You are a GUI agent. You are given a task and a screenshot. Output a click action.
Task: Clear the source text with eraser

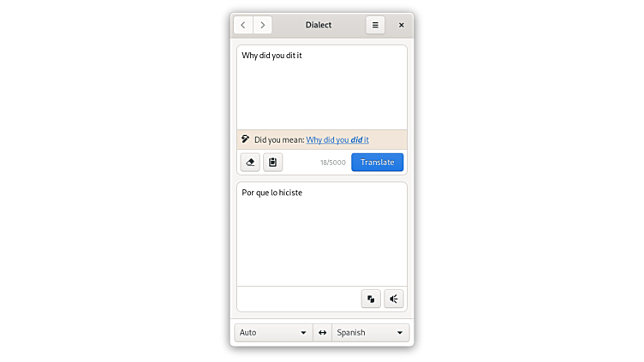250,163
